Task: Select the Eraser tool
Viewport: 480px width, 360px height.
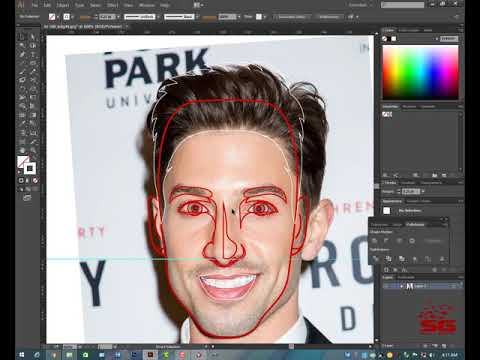Action: coord(33,80)
